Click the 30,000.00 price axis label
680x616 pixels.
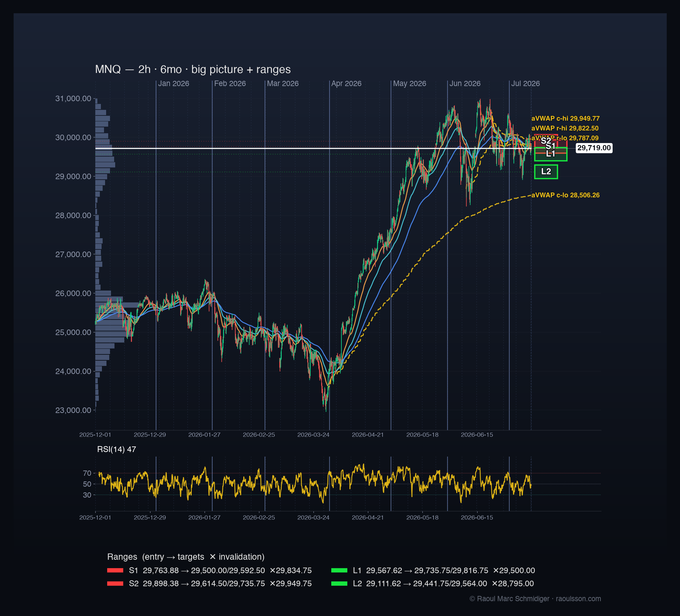tap(73, 137)
